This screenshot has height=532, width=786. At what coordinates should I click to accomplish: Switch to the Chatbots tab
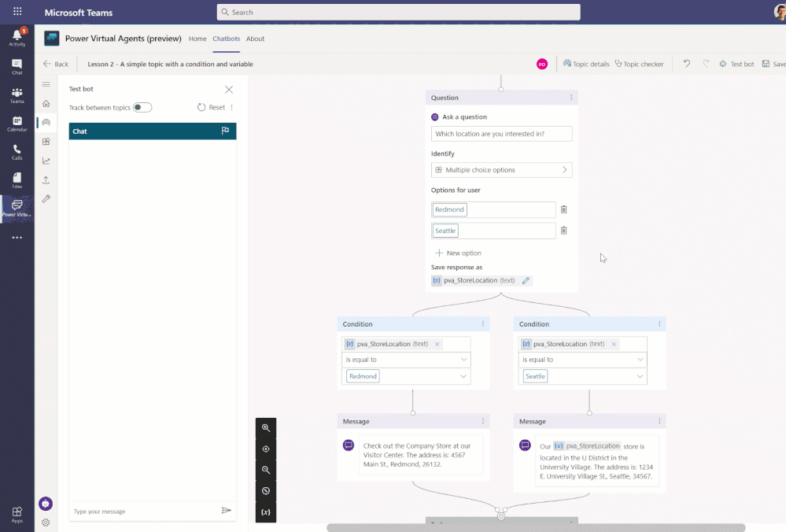226,39
